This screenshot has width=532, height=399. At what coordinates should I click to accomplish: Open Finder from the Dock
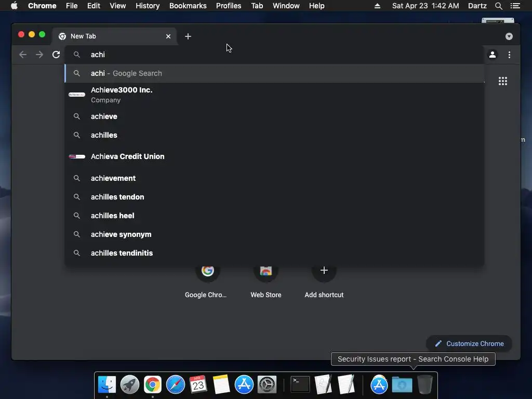click(x=107, y=384)
